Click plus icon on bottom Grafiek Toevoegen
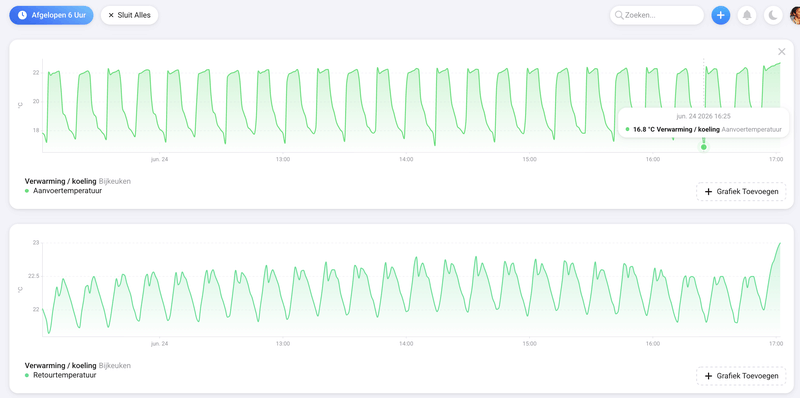 click(708, 376)
